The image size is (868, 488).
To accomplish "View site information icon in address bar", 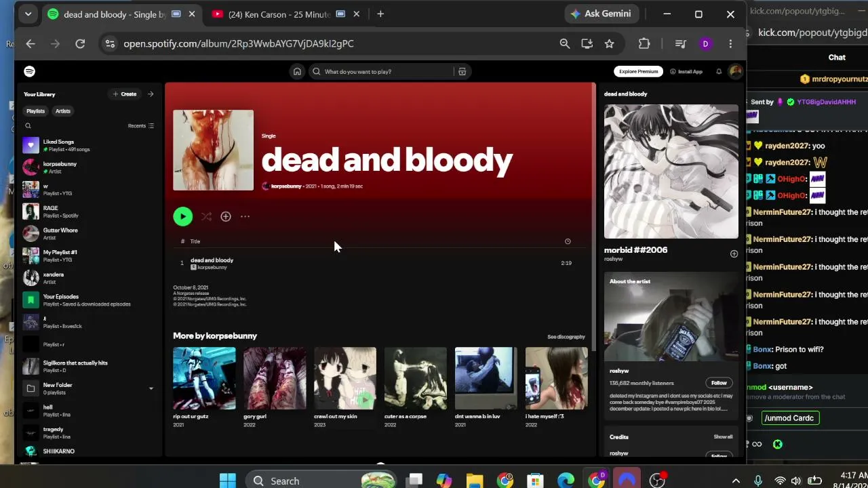I will coord(110,43).
